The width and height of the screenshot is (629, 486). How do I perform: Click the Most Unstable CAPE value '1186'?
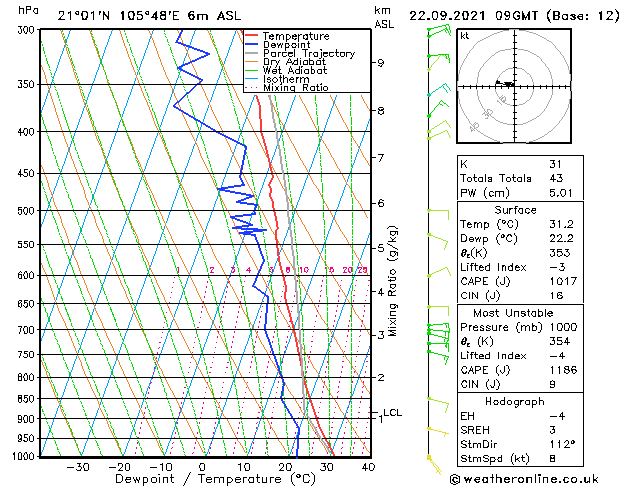(563, 370)
